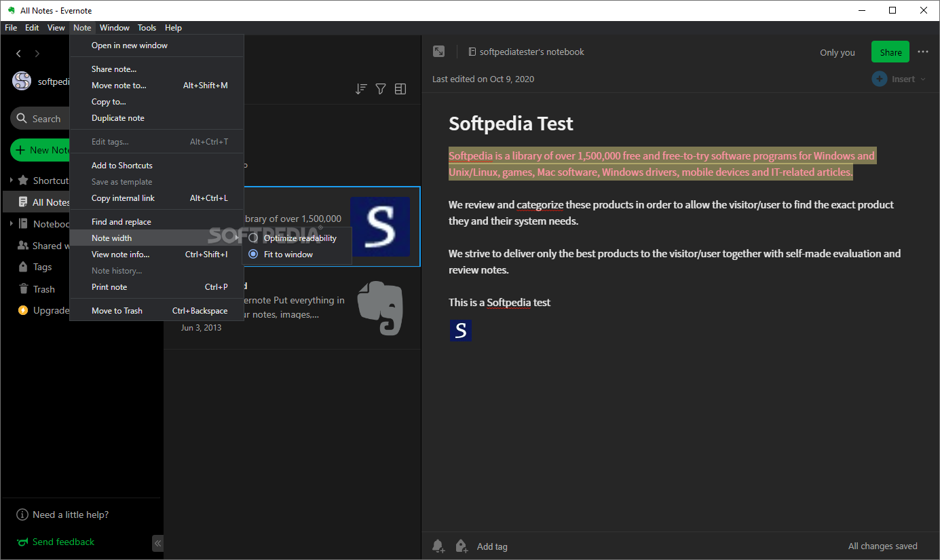This screenshot has height=560, width=940.
Task: Select the Fit to window radio option
Action: [253, 255]
